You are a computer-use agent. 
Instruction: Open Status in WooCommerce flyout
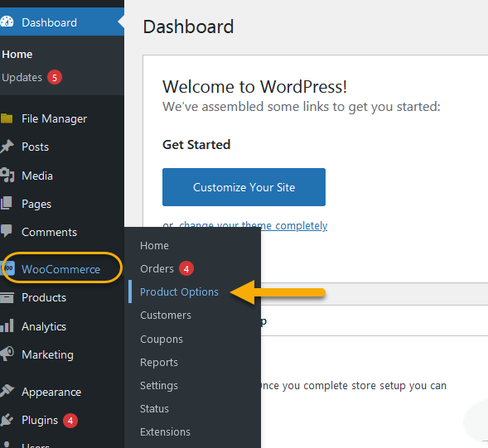pos(154,408)
